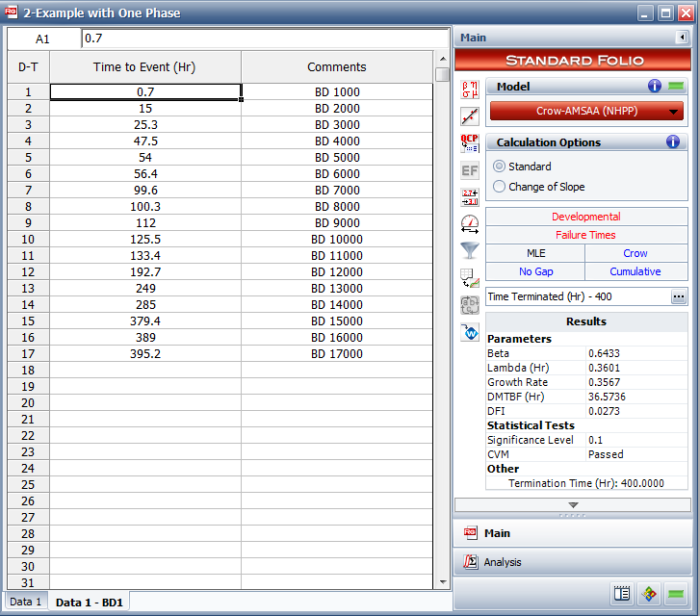Switch to the Data 1 sheet tab
The image size is (700, 616).
[x=25, y=602]
